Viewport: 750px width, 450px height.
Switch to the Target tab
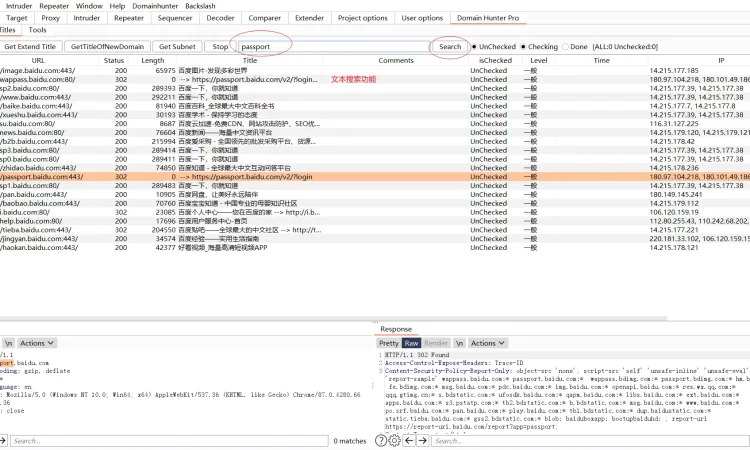(17, 18)
